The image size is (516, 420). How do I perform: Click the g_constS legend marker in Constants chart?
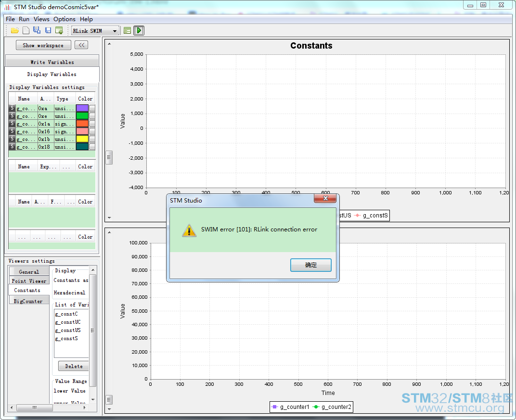(x=357, y=216)
